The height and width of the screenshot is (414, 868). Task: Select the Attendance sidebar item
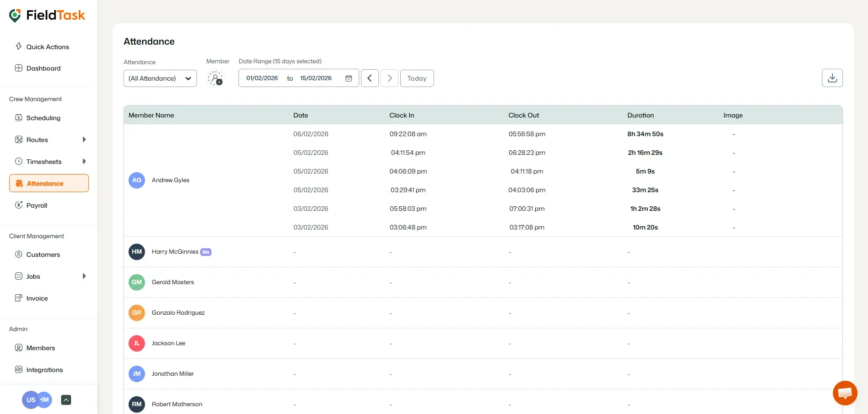(x=49, y=183)
